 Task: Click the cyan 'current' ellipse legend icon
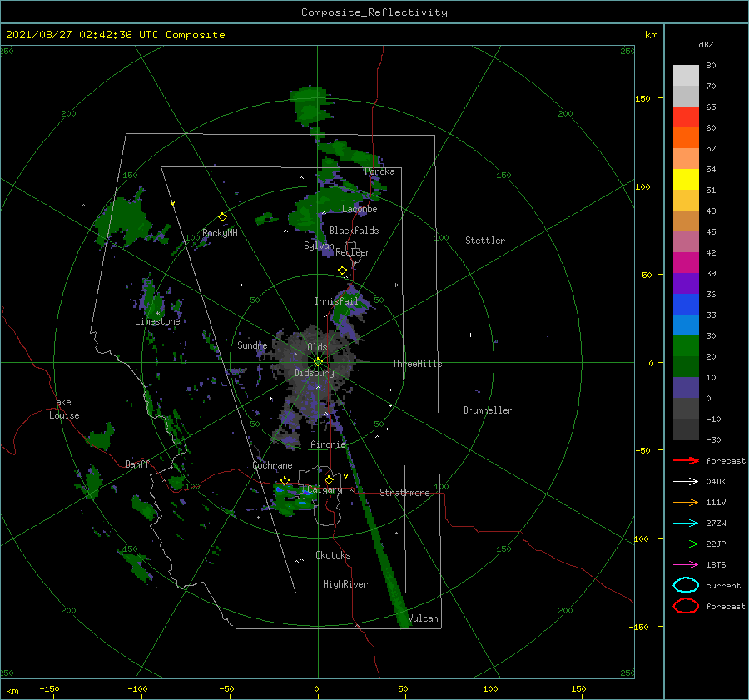[x=686, y=585]
